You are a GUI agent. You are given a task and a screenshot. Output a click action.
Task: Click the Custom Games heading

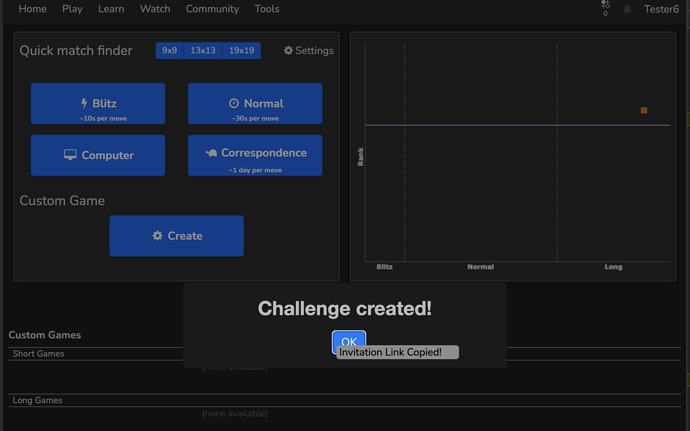click(x=45, y=335)
